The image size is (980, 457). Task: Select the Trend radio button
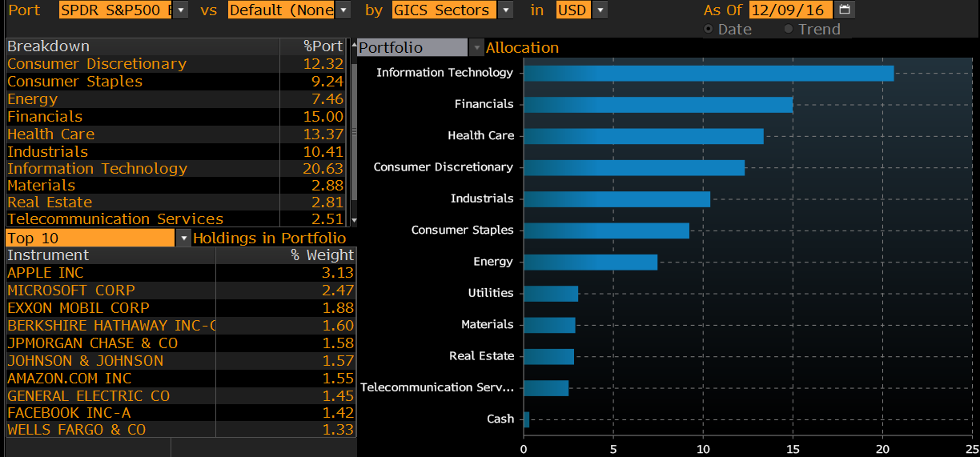point(789,29)
